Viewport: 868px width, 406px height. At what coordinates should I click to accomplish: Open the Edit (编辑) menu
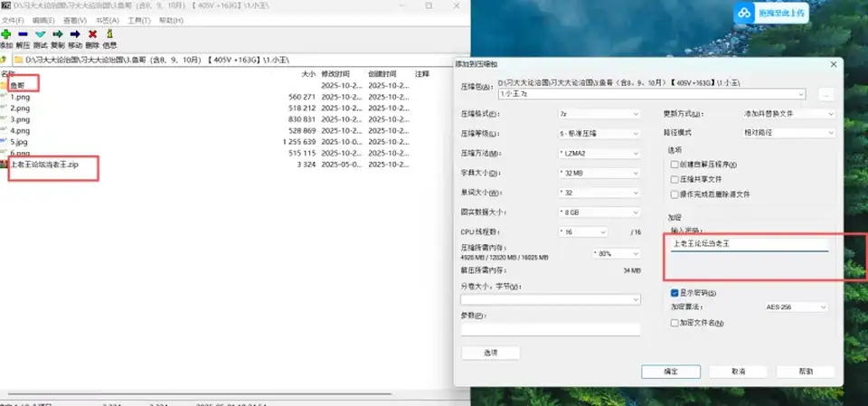click(x=43, y=21)
